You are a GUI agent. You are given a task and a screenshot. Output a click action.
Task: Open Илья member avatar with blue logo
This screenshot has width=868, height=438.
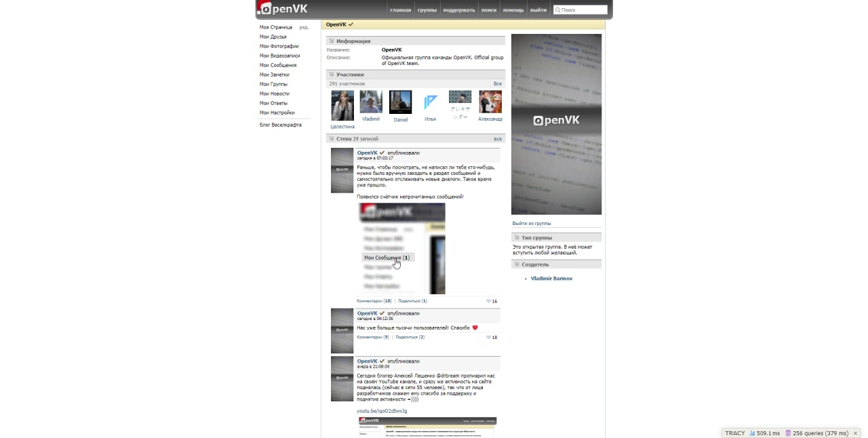coord(431,102)
